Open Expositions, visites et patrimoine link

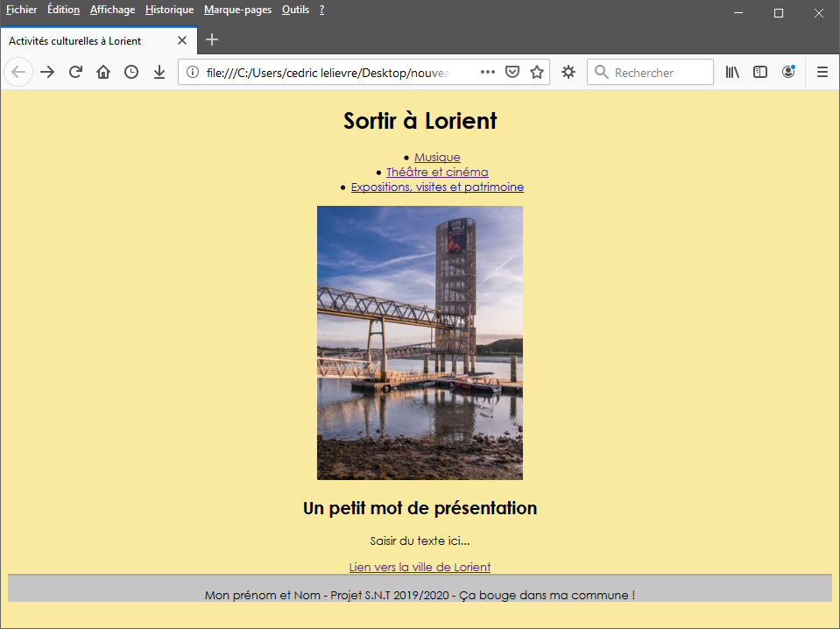pos(437,187)
